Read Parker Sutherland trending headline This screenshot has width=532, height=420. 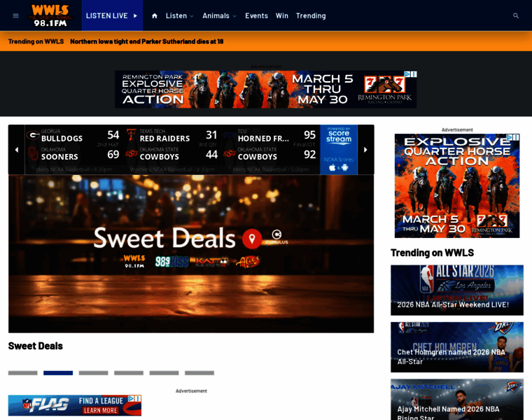point(146,41)
